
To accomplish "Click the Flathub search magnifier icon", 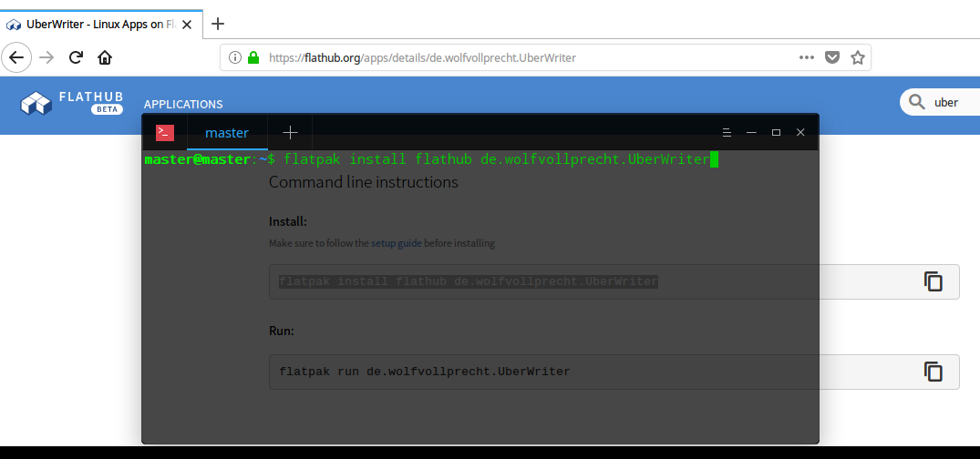I will [917, 102].
